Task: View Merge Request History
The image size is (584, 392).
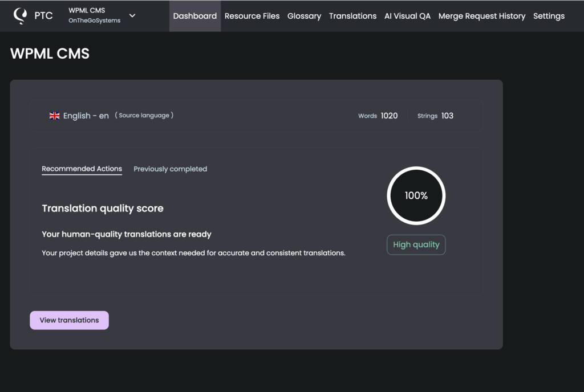Action: (481, 16)
